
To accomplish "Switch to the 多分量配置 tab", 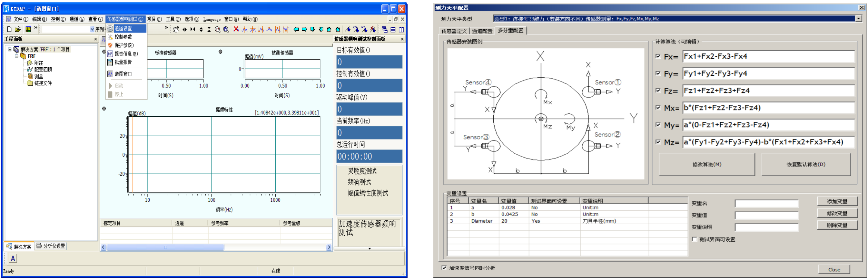I will (510, 31).
